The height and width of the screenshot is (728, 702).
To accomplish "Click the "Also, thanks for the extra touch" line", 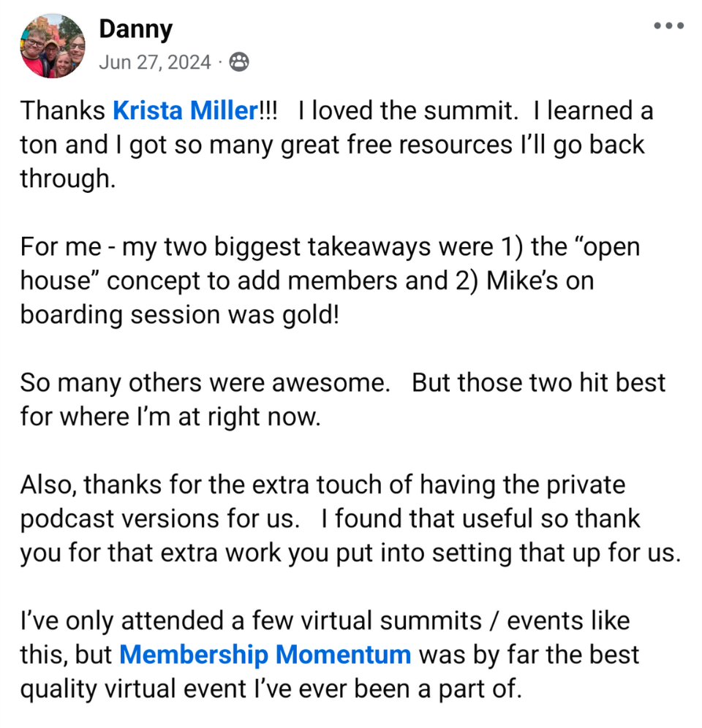I will point(322,485).
